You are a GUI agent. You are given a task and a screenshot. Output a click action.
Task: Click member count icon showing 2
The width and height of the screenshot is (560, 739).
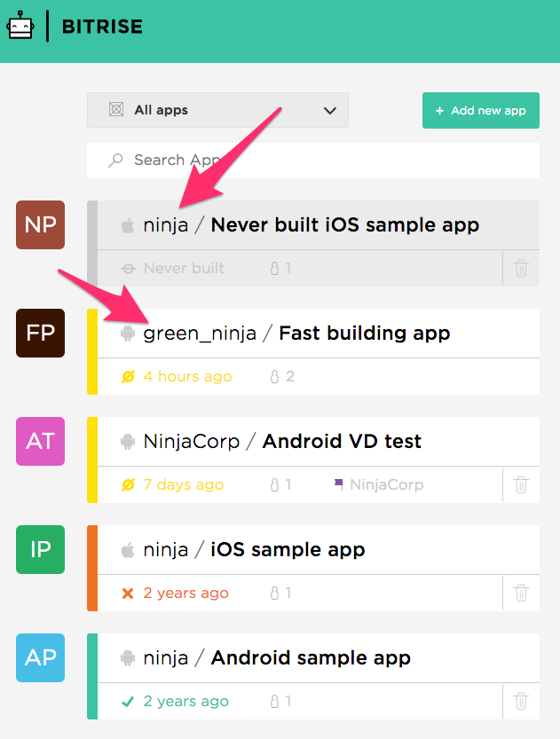point(274,376)
